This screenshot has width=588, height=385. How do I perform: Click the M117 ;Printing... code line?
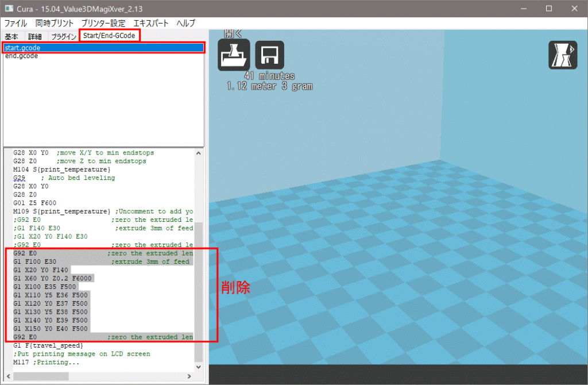(x=46, y=363)
